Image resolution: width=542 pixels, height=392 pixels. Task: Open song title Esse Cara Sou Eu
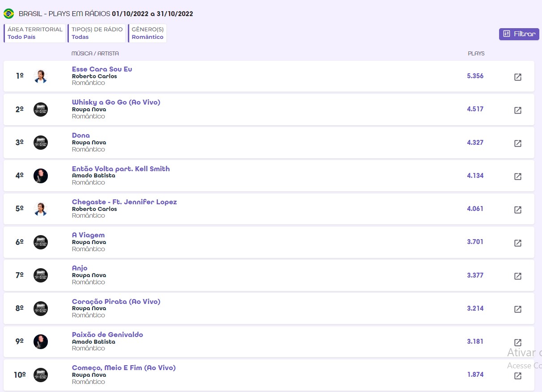click(102, 69)
